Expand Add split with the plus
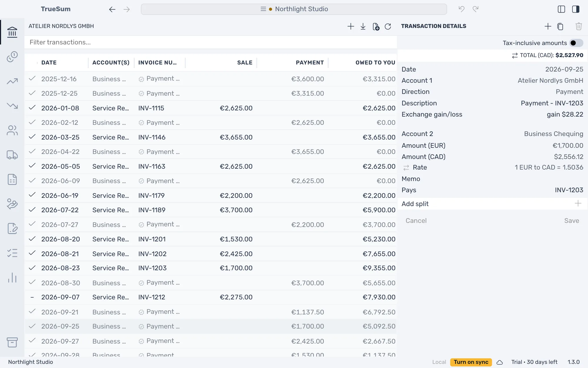 click(578, 203)
